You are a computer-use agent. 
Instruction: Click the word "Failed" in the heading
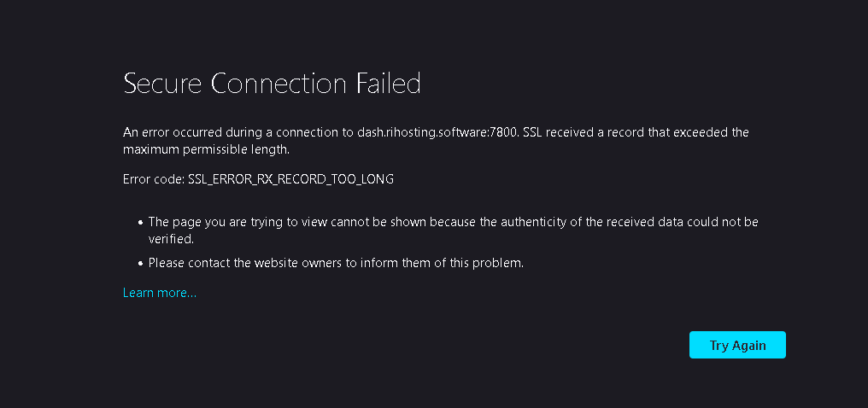(387, 84)
